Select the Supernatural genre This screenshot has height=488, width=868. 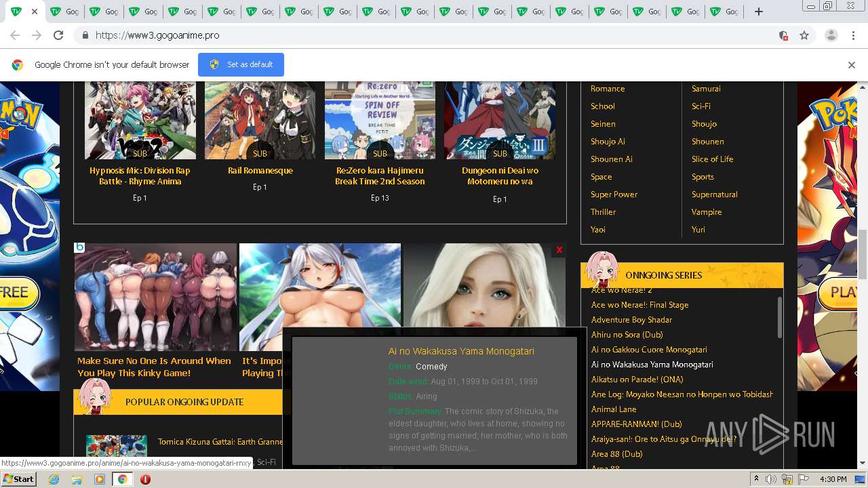pyautogui.click(x=714, y=195)
